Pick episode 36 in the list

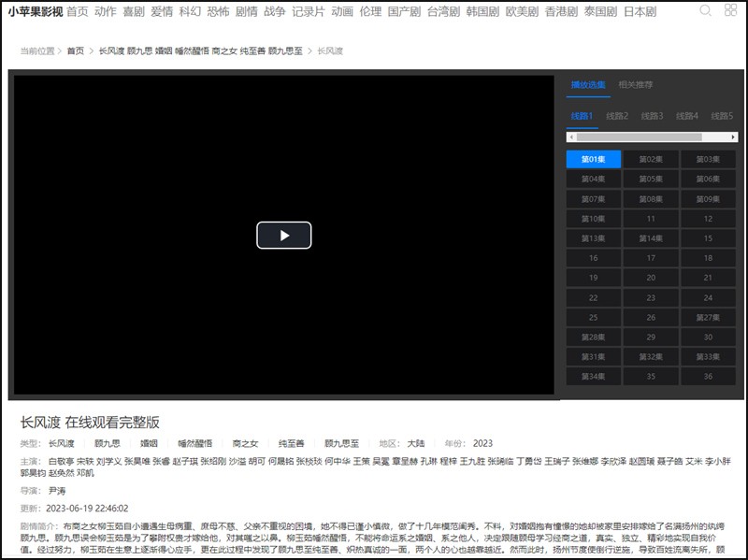tap(708, 377)
